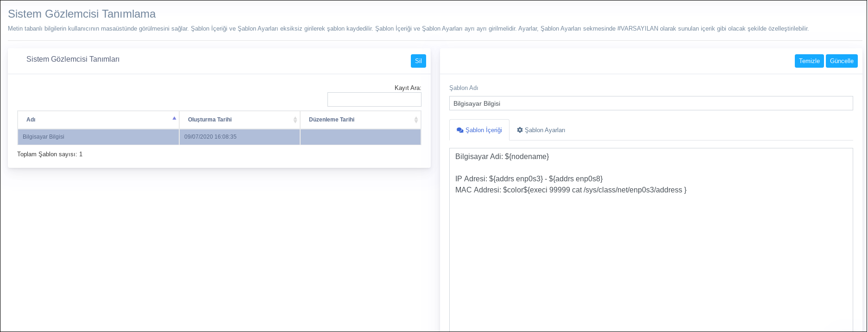Click the Sistem Gözlemcisi Tanımları panel heading
The width and height of the screenshot is (868, 332).
pyautogui.click(x=73, y=59)
